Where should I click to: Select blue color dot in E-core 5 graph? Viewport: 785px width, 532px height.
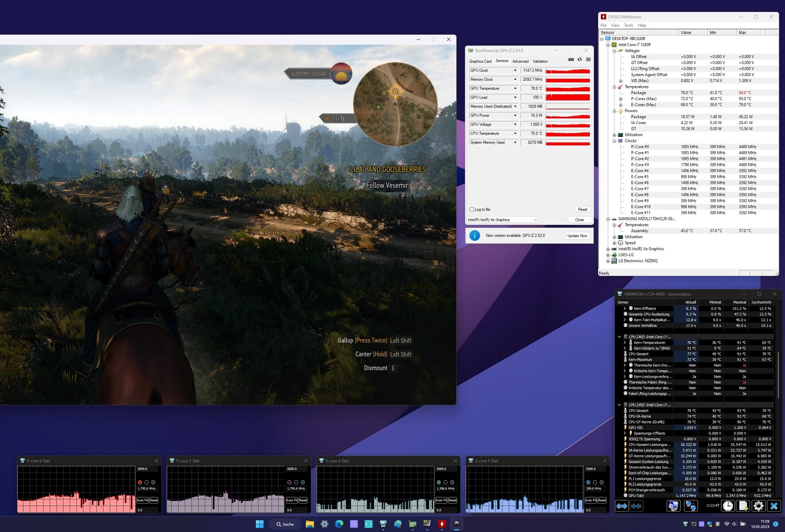pyautogui.click(x=588, y=482)
